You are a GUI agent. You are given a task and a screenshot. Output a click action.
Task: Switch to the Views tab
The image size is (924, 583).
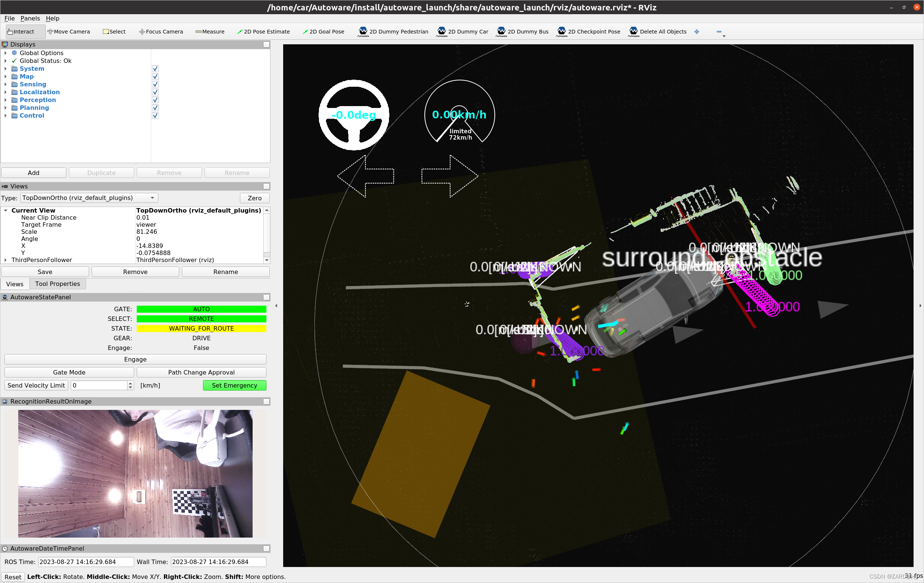(15, 284)
